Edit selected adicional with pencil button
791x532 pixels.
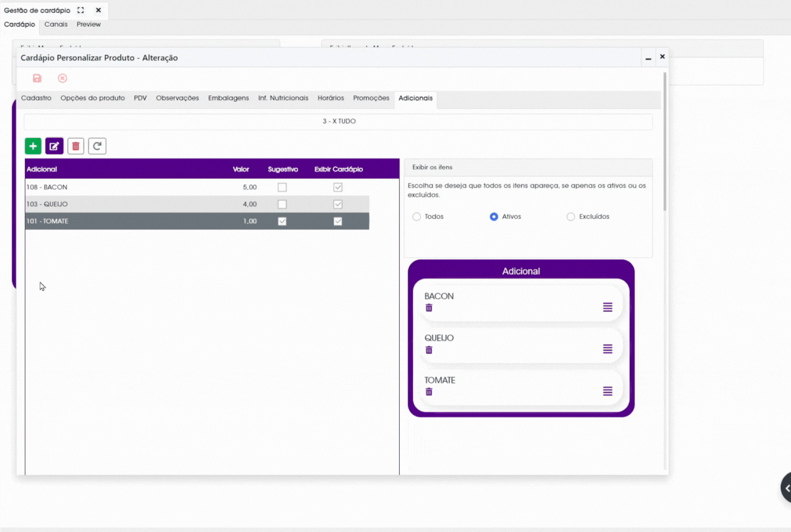click(54, 146)
